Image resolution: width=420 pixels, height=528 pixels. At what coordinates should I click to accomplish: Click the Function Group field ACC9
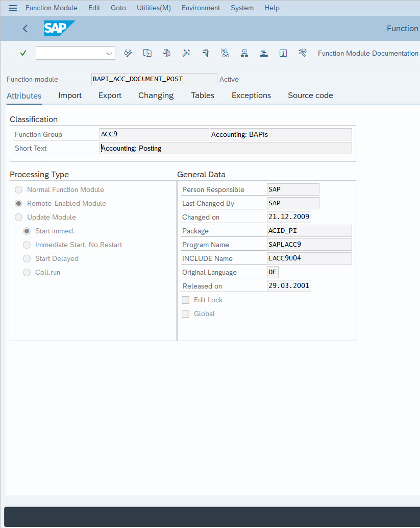[154, 134]
